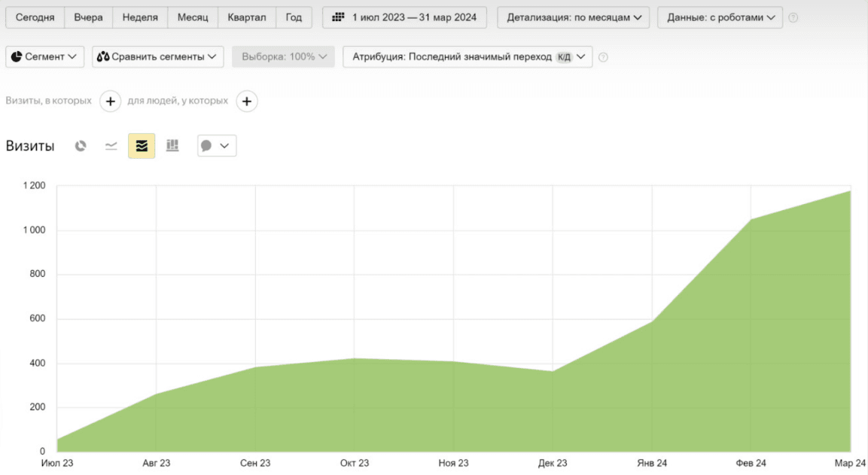Select the pie chart view icon
The image size is (868, 475).
pos(81,145)
